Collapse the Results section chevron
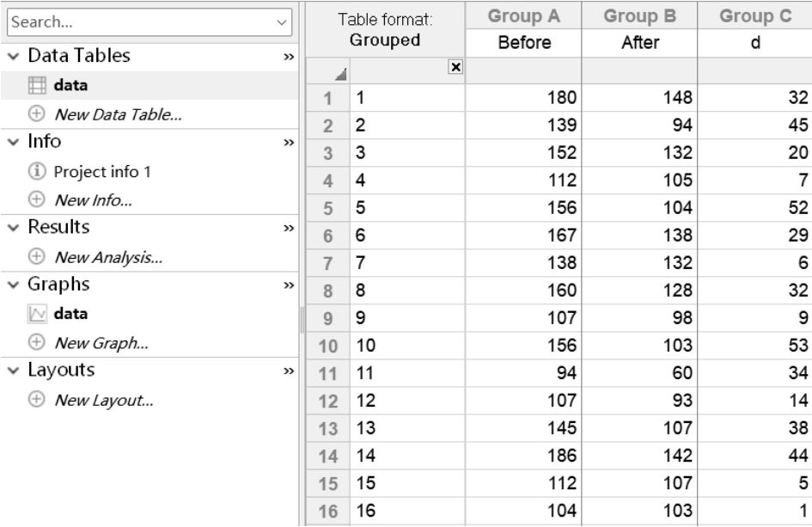Viewport: 812px width, 527px height. pyautogui.click(x=10, y=228)
